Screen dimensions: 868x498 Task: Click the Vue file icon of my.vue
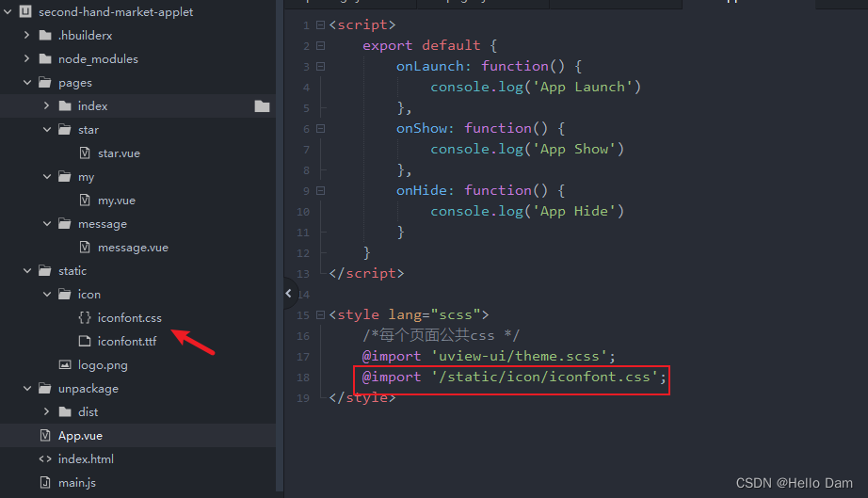[x=85, y=200]
